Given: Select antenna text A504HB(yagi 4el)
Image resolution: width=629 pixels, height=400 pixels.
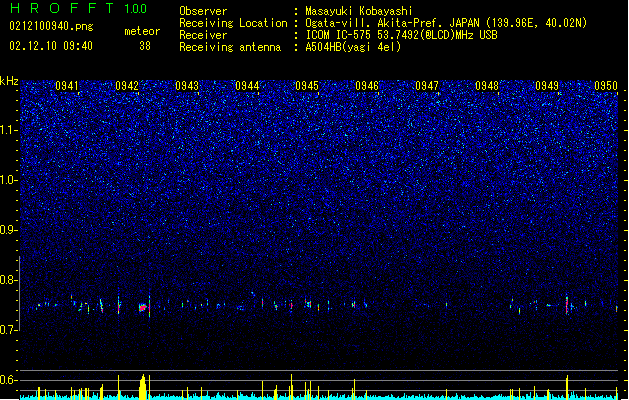Looking at the screenshot, I should click(x=353, y=47).
